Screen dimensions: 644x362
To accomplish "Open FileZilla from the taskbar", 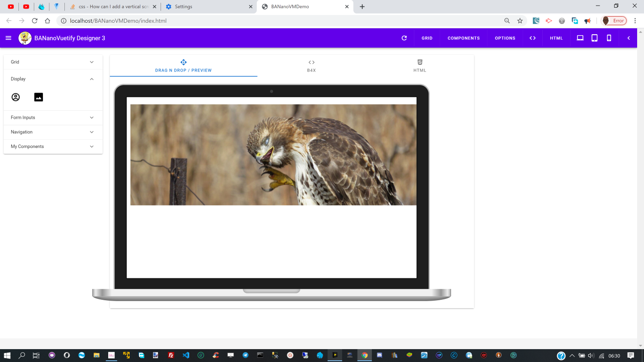I will [x=171, y=356].
